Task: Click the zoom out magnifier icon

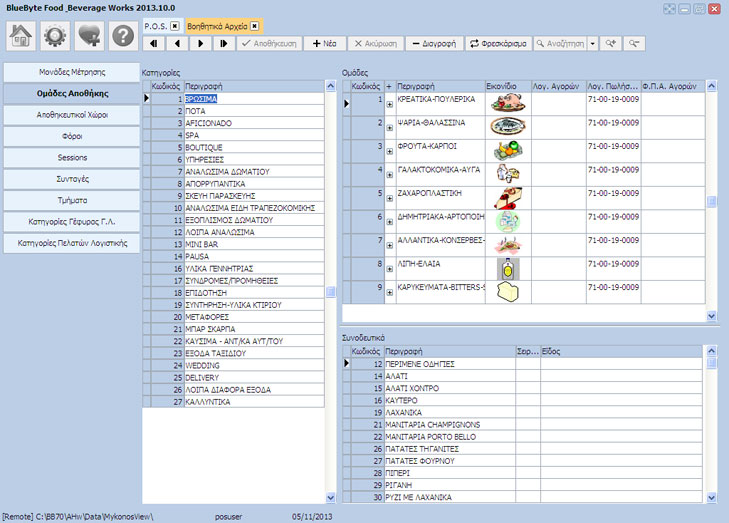Action: pyautogui.click(x=633, y=44)
